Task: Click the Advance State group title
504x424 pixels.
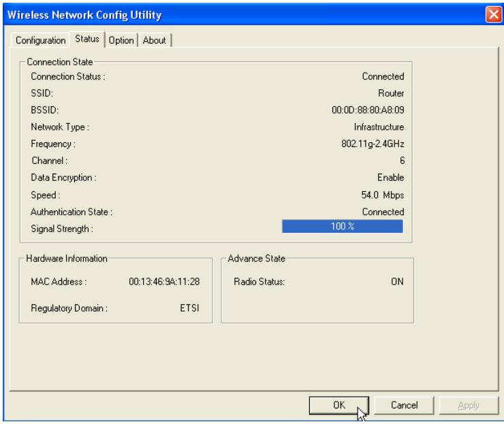Action: click(257, 258)
